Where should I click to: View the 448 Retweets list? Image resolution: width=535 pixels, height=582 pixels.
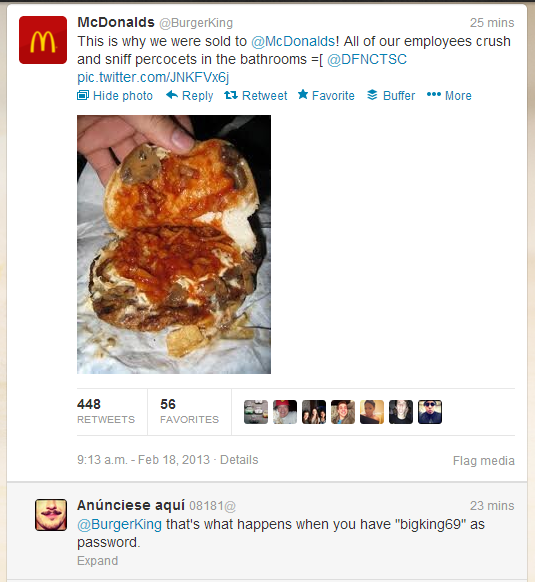point(106,411)
